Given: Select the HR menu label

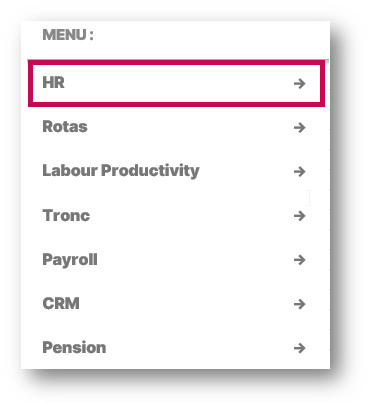Looking at the screenshot, I should click(x=53, y=82).
